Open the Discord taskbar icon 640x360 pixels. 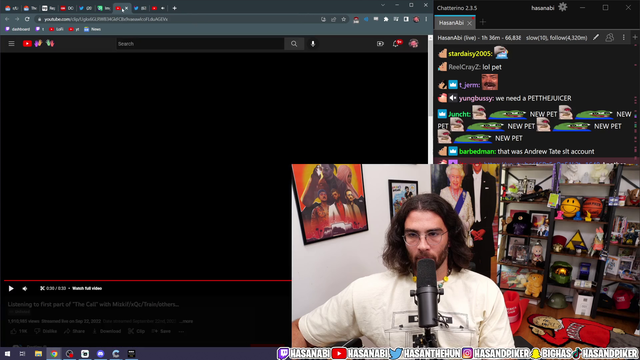tap(100, 353)
